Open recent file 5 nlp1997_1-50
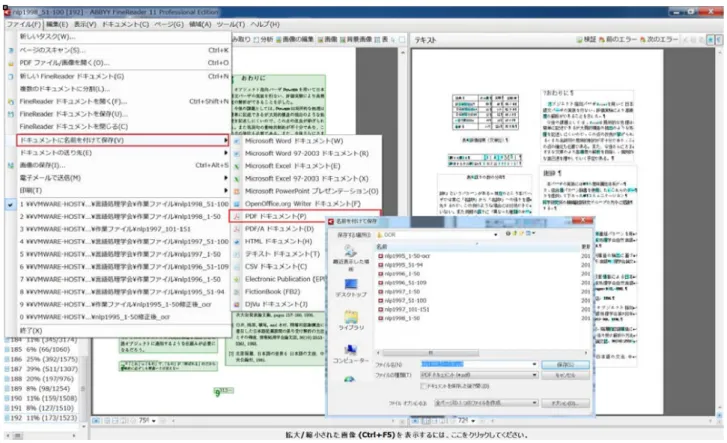 click(x=118, y=254)
